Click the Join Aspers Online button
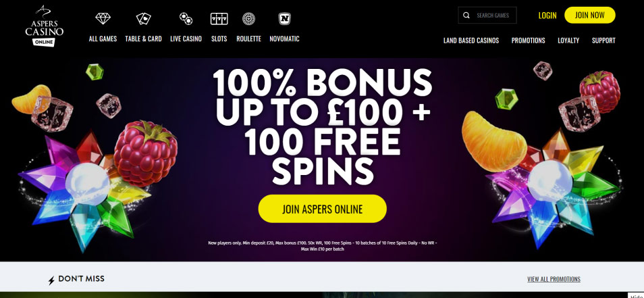644x298 pixels. pos(323,209)
